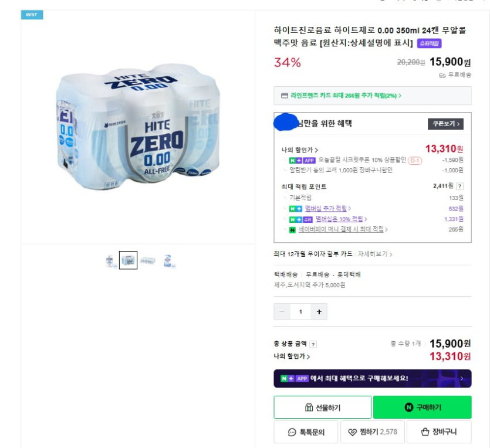Select the third product thumbnail
Viewport: 490px width, 448px height.
(148, 261)
